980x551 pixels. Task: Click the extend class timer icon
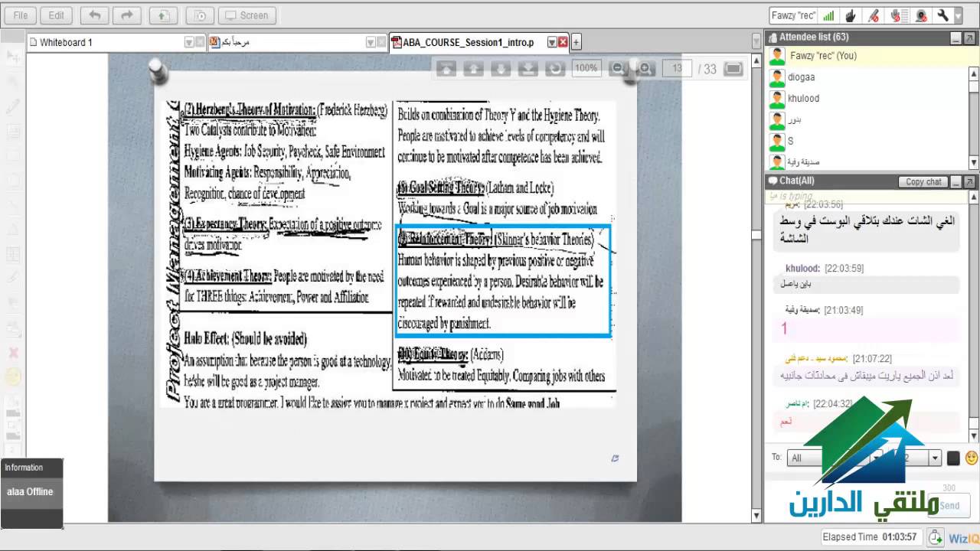(935, 538)
